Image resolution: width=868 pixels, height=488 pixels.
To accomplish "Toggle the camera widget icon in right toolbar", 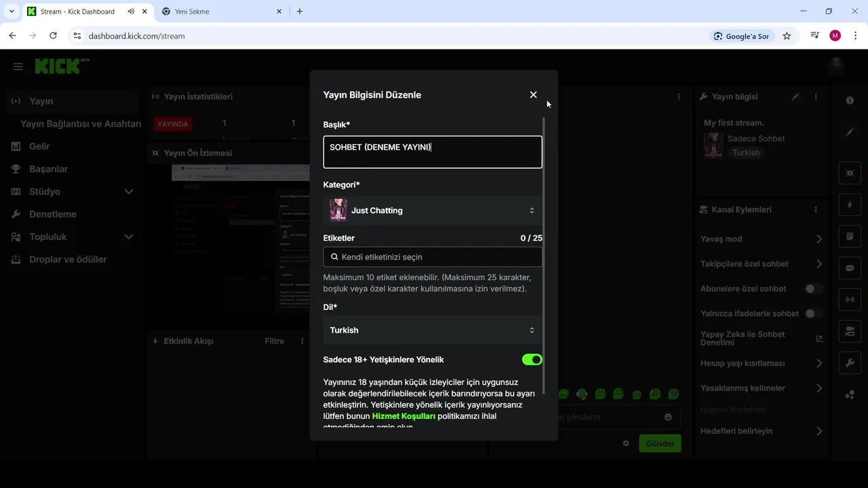I will (850, 331).
